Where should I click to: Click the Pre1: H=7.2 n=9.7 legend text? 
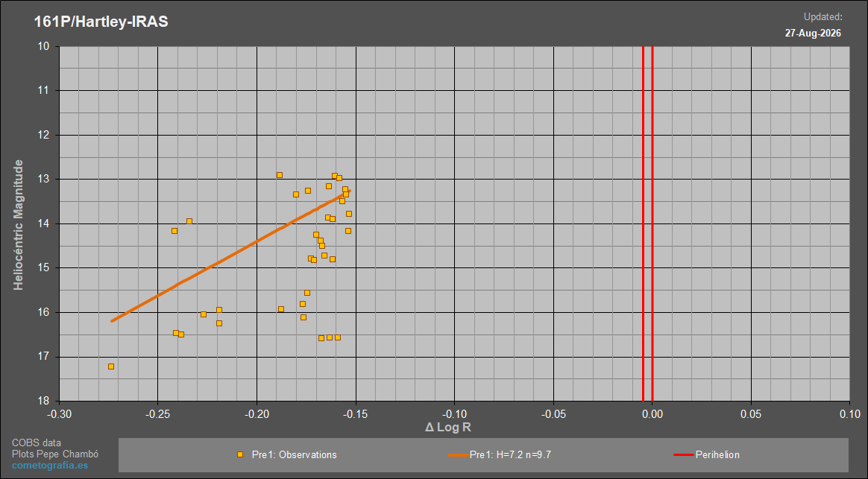pyautogui.click(x=510, y=454)
